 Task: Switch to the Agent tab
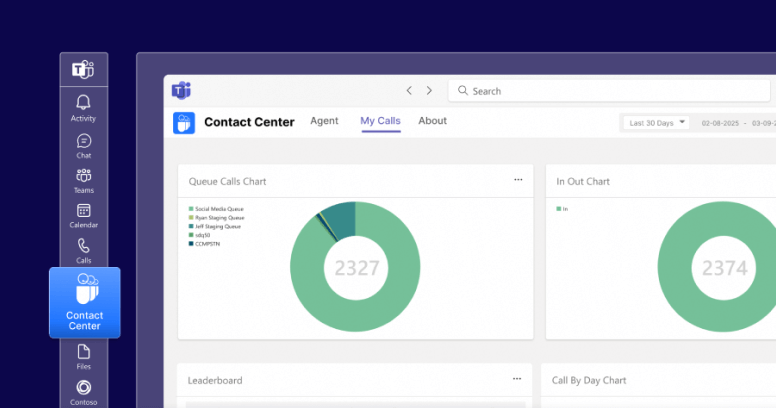[x=324, y=121]
